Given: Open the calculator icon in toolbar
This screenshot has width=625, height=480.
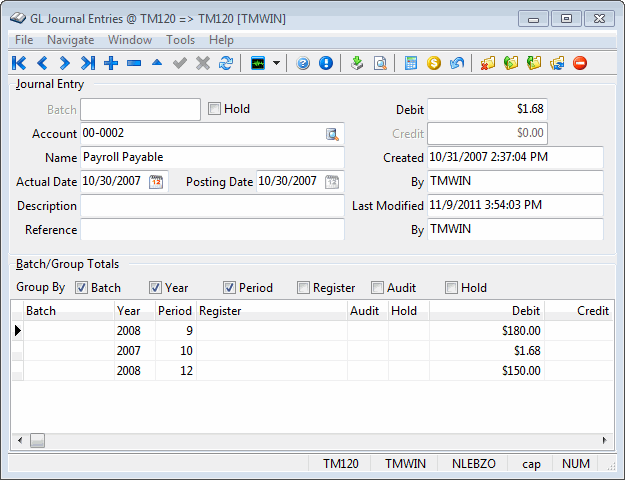Looking at the screenshot, I should tap(411, 63).
